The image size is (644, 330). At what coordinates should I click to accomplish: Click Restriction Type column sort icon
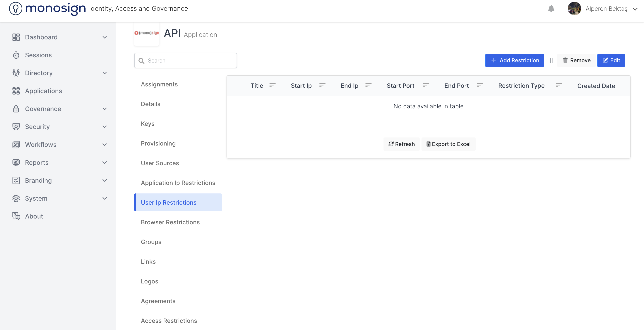click(x=559, y=85)
